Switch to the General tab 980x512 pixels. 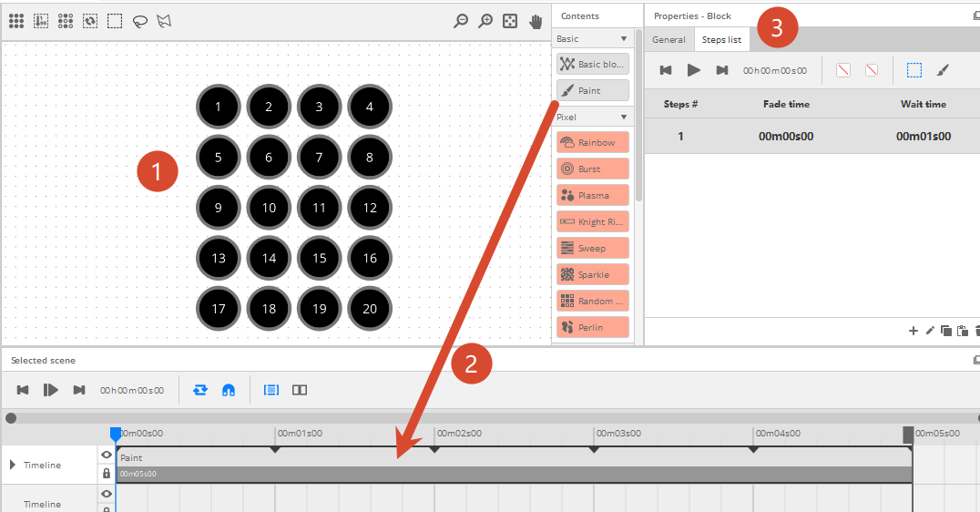[669, 40]
